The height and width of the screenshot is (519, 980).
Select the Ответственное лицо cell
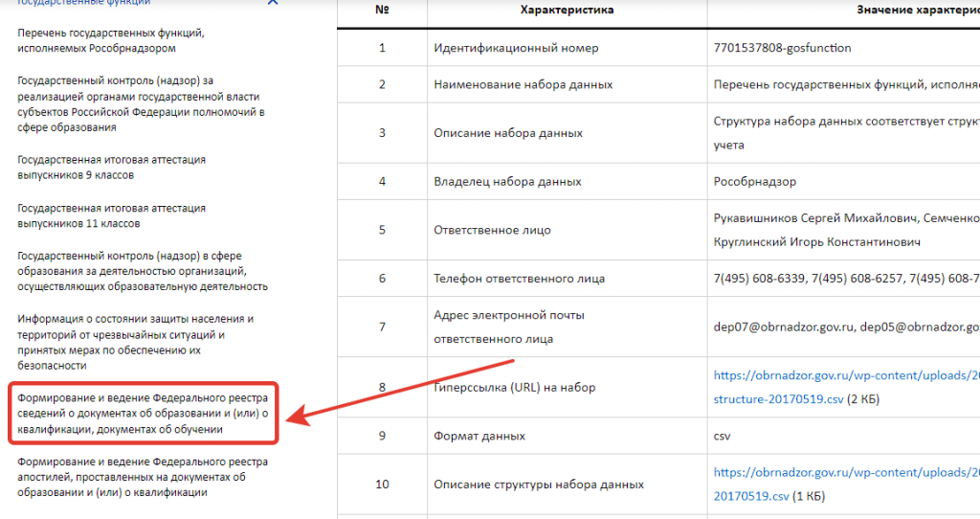pos(567,230)
